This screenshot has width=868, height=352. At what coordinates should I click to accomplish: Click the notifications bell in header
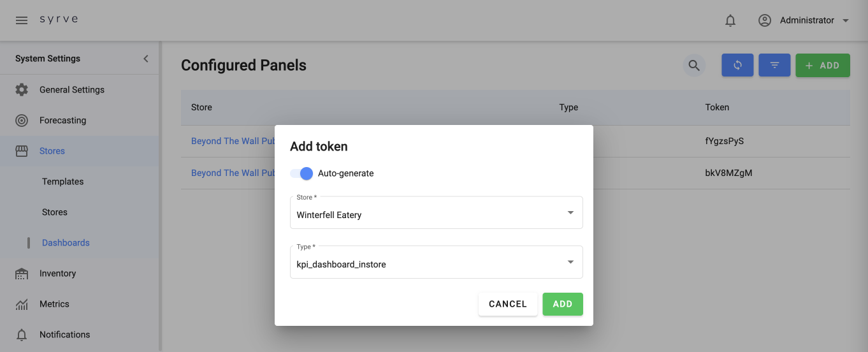pyautogui.click(x=730, y=20)
